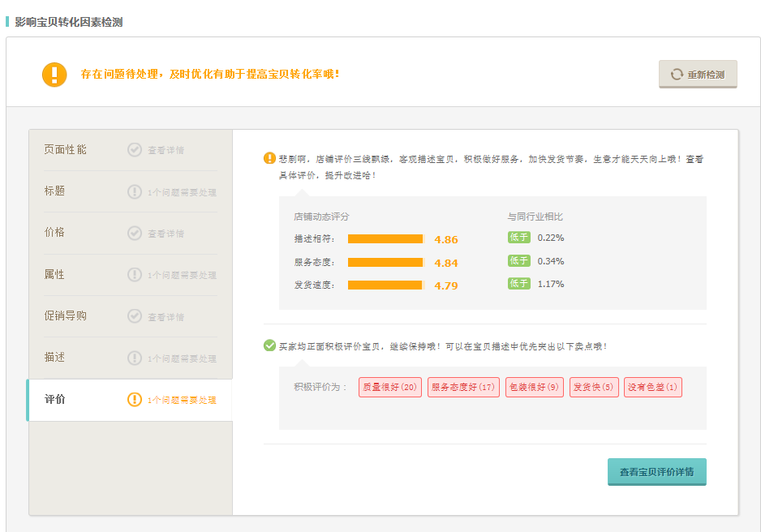Click the 描述相符 orange rating bar
The width and height of the screenshot is (761, 532).
click(x=385, y=238)
